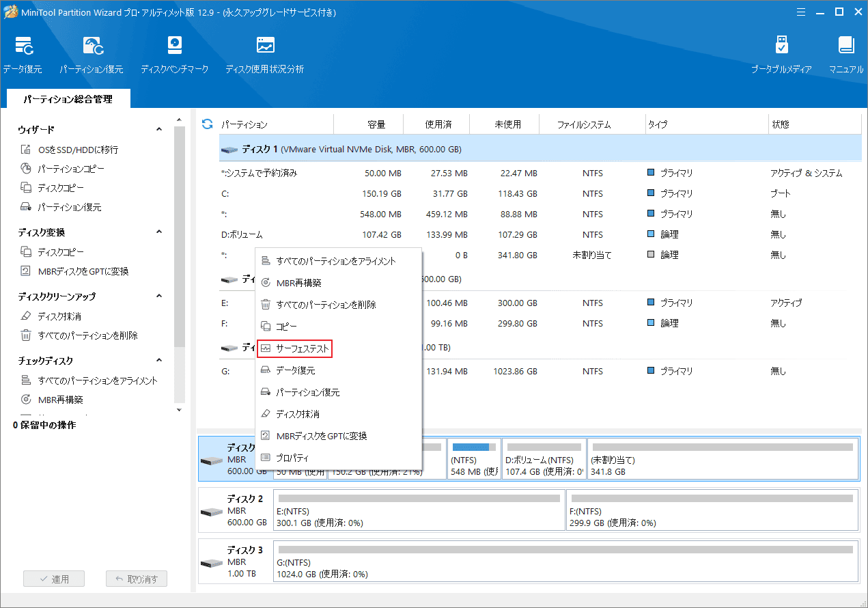Screen dimensions: 868x608
Task: Sort by ファイルシステム column header
Action: 592,124
